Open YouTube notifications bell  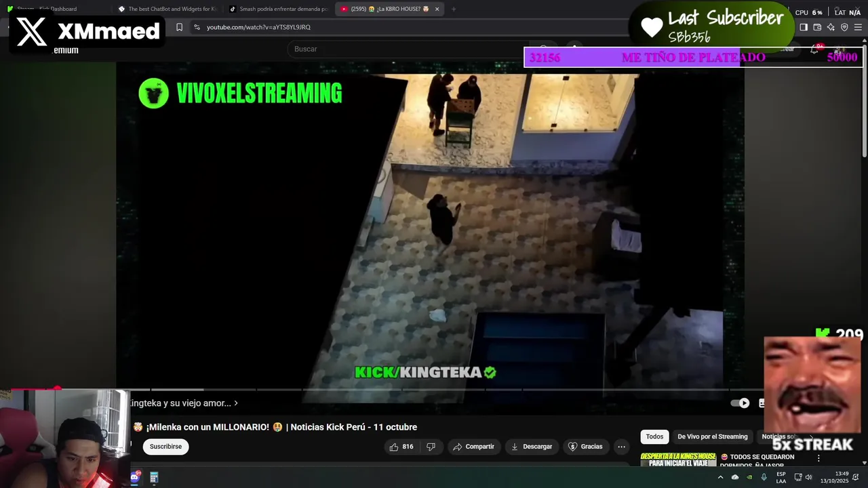(816, 49)
